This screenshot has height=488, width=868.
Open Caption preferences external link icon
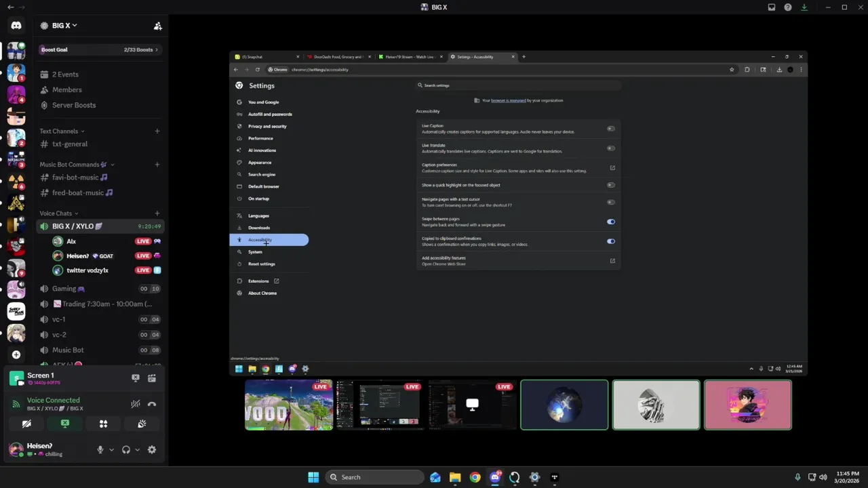pyautogui.click(x=612, y=168)
